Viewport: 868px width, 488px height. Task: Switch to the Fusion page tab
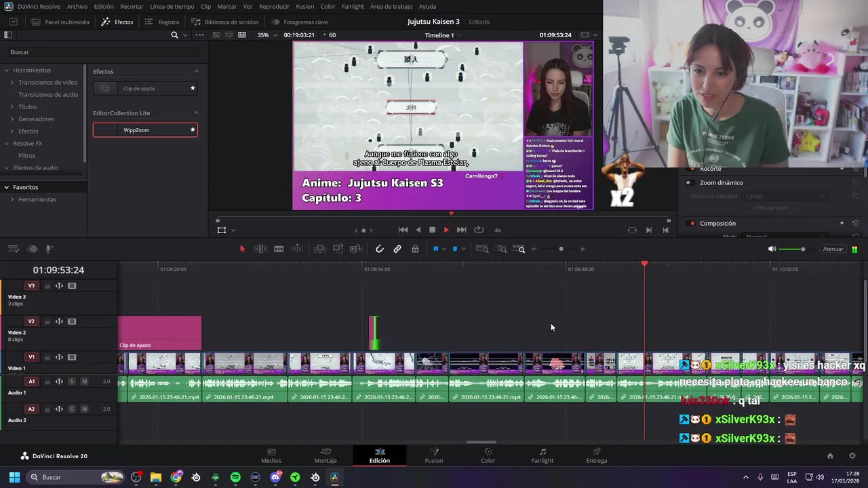click(x=433, y=455)
